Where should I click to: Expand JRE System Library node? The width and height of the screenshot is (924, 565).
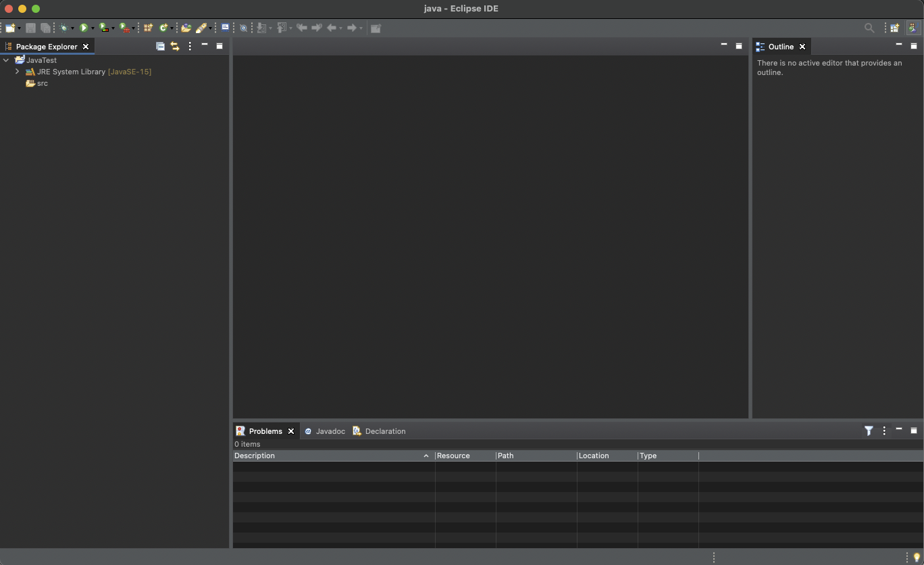click(17, 72)
